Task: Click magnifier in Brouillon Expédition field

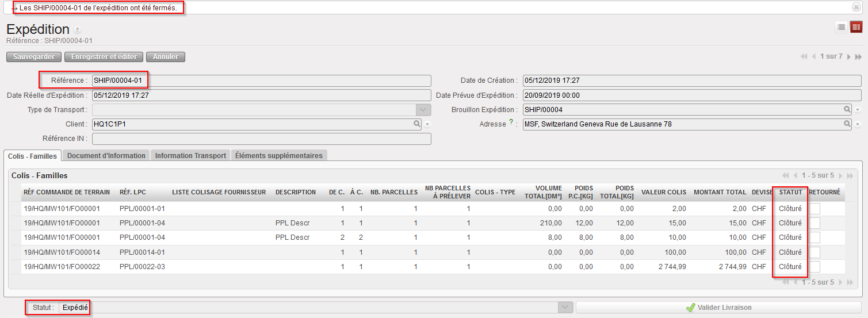Action: (x=847, y=109)
